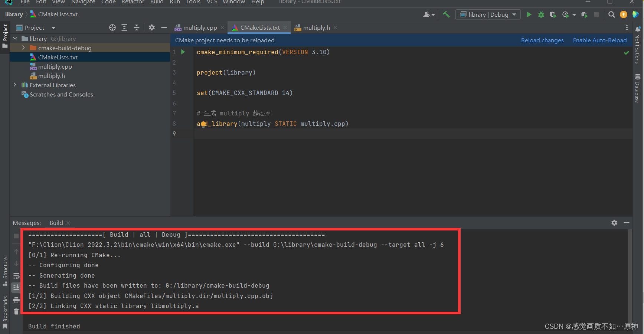The width and height of the screenshot is (644, 334).
Task: Select Opened File with the target icon
Action: (x=112, y=27)
